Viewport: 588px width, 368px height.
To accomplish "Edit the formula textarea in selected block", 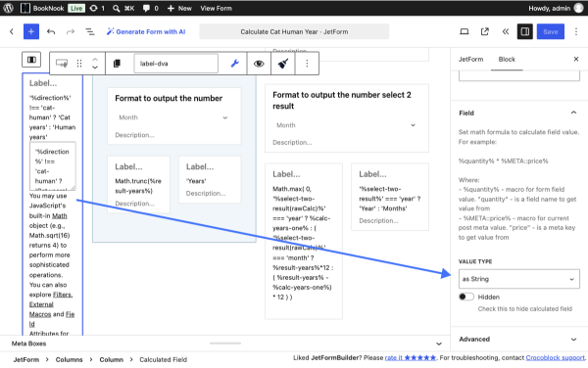I will (x=53, y=165).
